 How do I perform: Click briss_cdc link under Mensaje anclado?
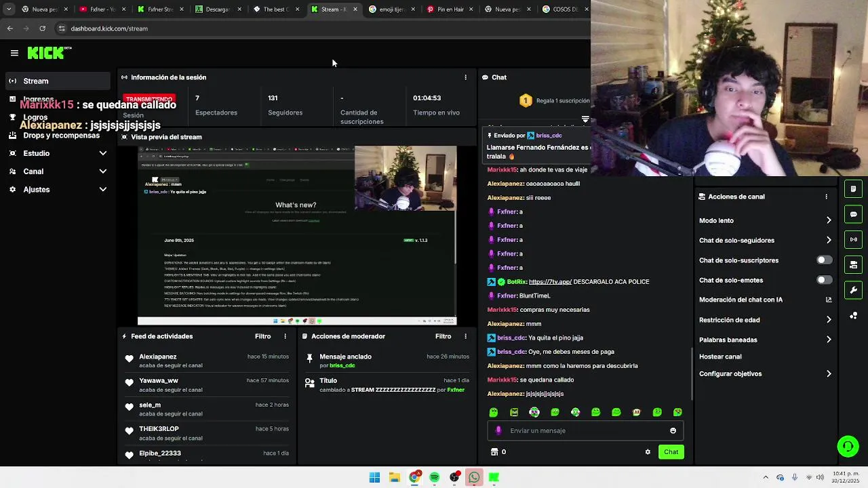[x=342, y=366]
